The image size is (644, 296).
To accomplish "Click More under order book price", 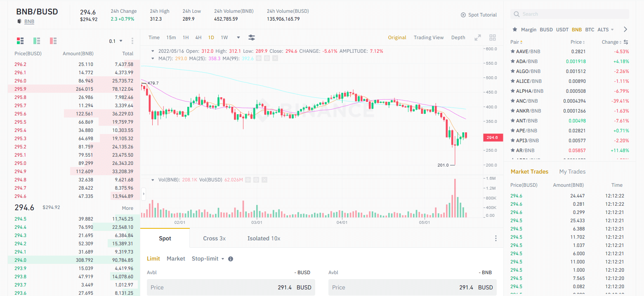I will pyautogui.click(x=127, y=208).
